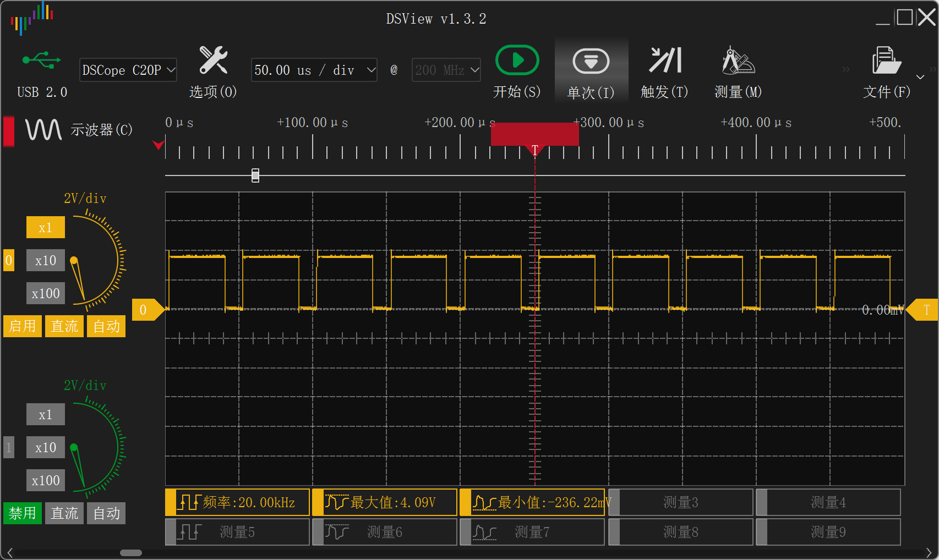Open the Options (选项) wrench icon
Image resolution: width=939 pixels, height=560 pixels.
tap(213, 60)
